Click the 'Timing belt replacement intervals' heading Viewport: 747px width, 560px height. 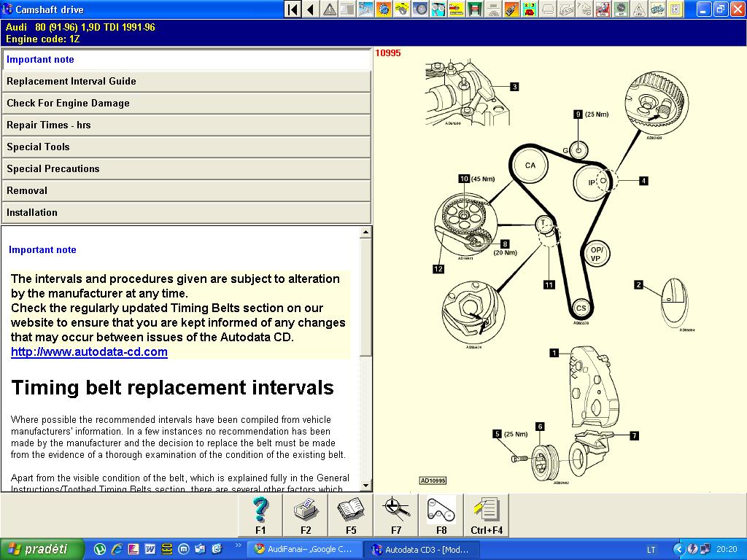click(172, 388)
